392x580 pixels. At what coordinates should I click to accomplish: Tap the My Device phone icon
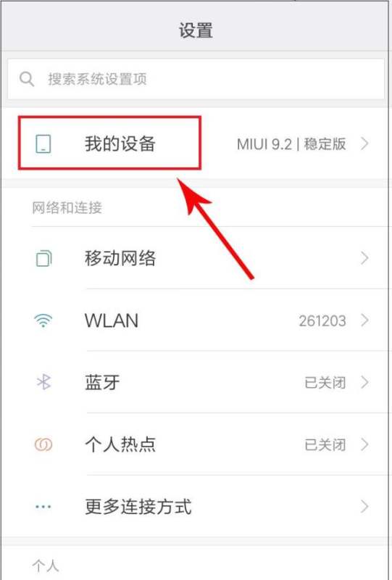coord(43,144)
